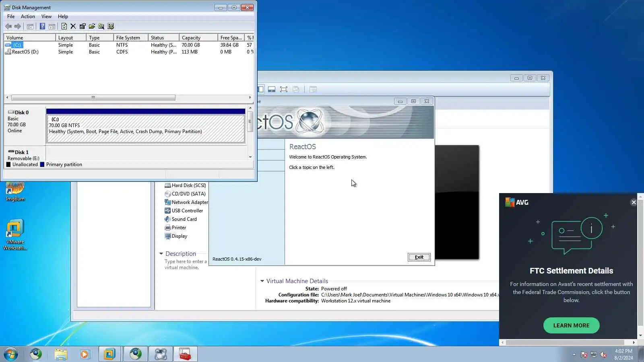
Task: Switch to VMware Workstation taskbar button
Action: point(109,354)
